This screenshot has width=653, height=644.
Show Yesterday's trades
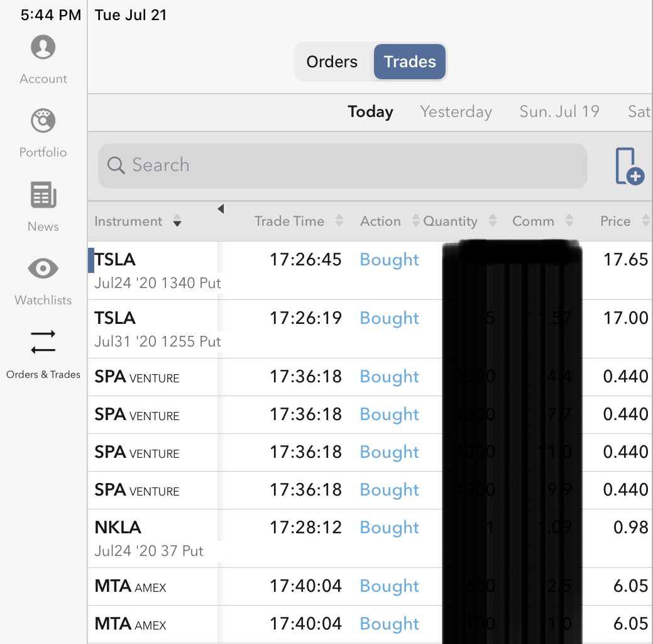pos(456,112)
